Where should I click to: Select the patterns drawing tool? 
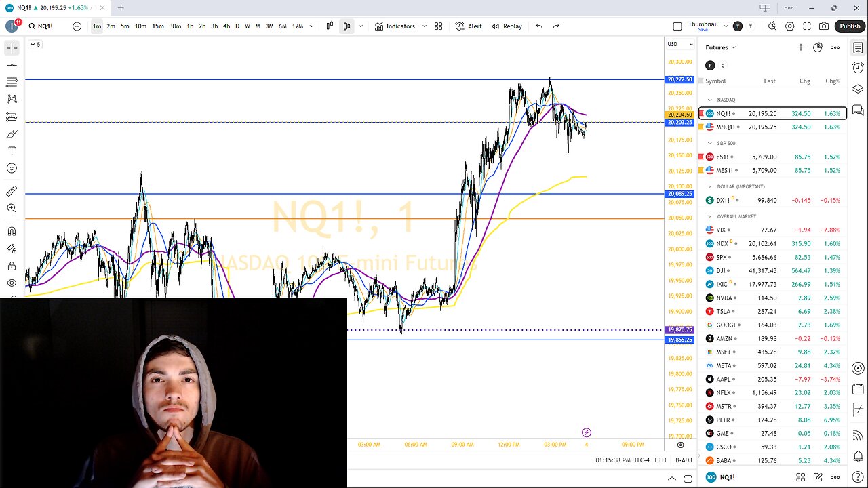(x=12, y=100)
